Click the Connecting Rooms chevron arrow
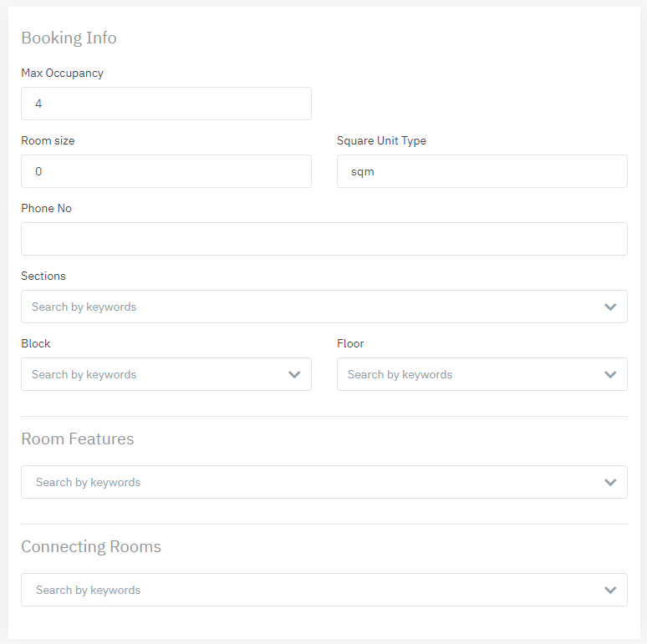Viewport: 647px width, 644px height. pyautogui.click(x=610, y=590)
